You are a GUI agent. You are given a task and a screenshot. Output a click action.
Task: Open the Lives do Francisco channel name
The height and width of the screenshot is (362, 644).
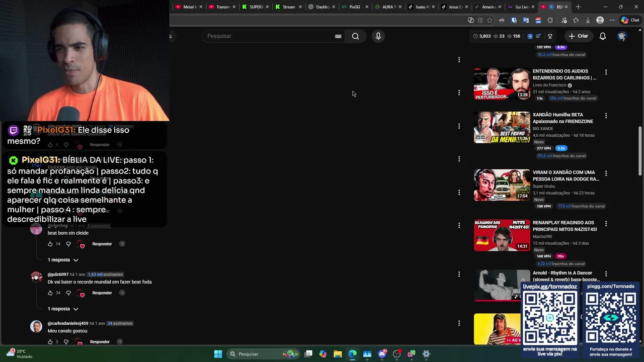pyautogui.click(x=549, y=85)
